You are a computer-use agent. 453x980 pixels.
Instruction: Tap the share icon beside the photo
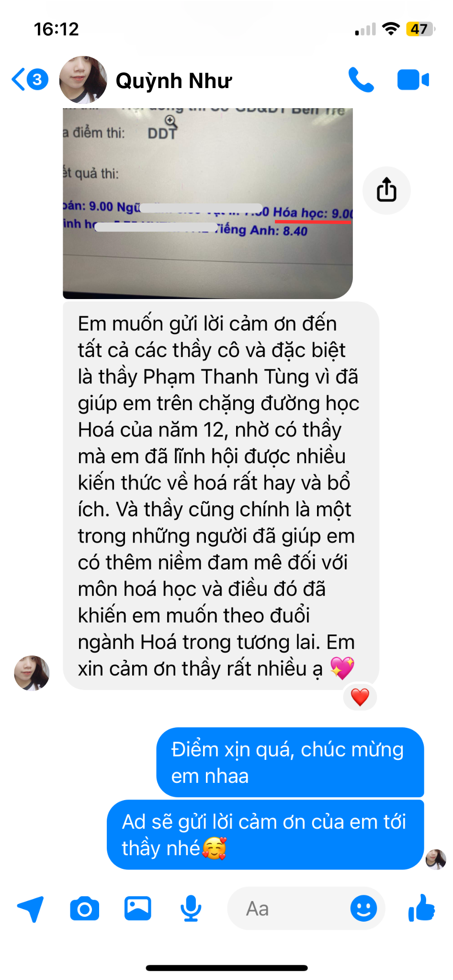pos(386,190)
